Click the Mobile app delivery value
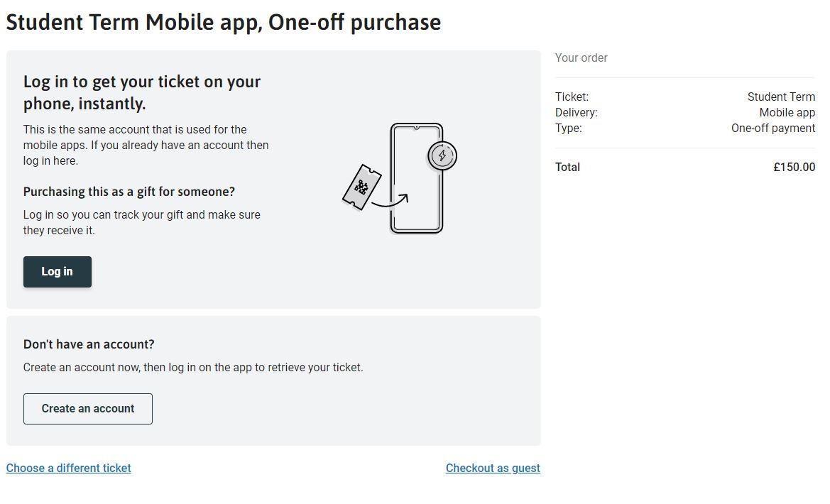 [x=787, y=113]
